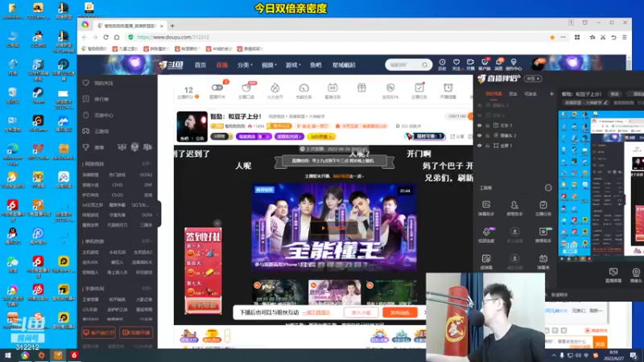The image size is (644, 362).
Task: Switch to 可改名 scene tab in 直播伴侣
Action: coord(530,94)
